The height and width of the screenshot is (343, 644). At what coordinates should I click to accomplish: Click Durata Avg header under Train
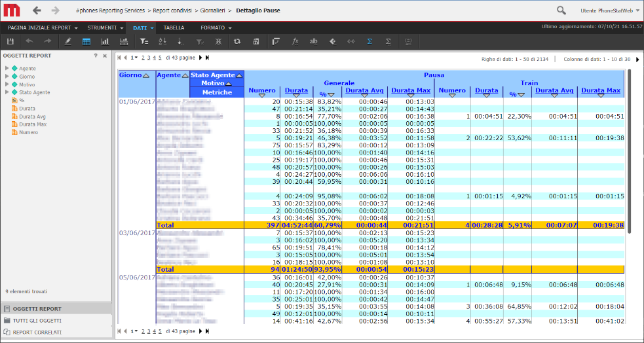(x=554, y=91)
